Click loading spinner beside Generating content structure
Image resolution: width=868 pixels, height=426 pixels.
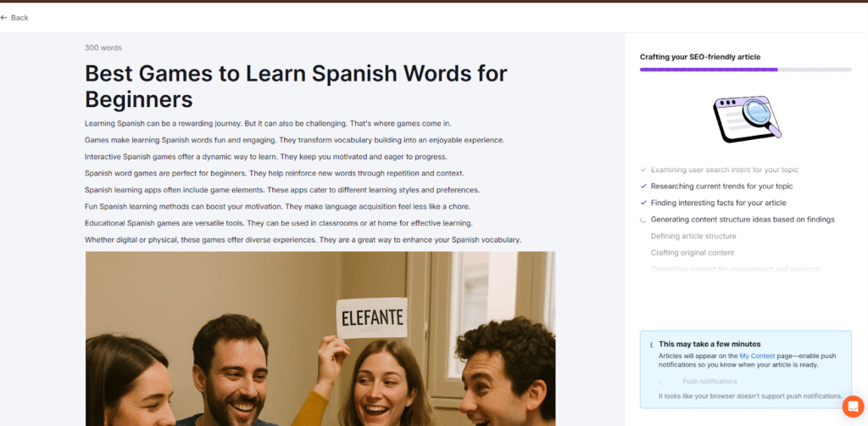pos(643,220)
